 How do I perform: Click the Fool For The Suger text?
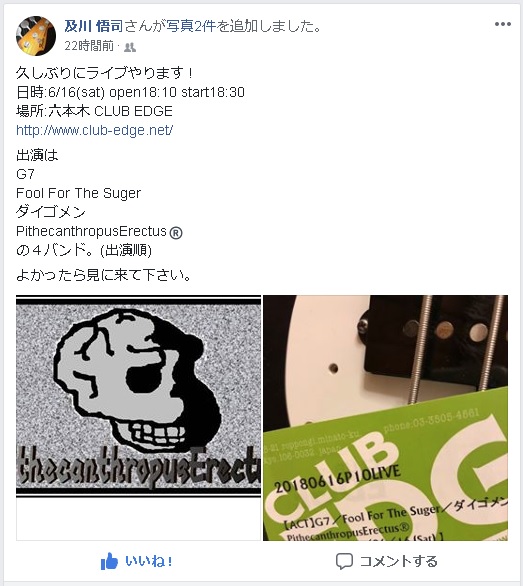point(79,193)
